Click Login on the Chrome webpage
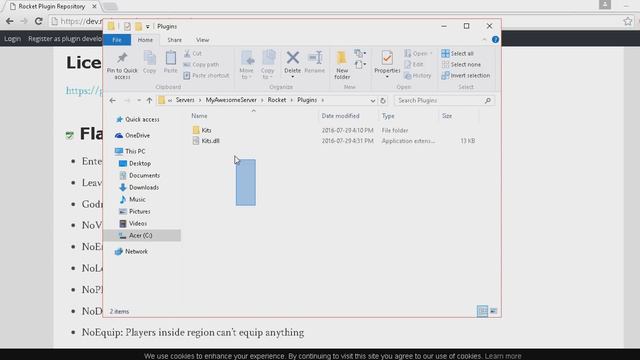Viewport: 640px width, 360px height. (12, 39)
